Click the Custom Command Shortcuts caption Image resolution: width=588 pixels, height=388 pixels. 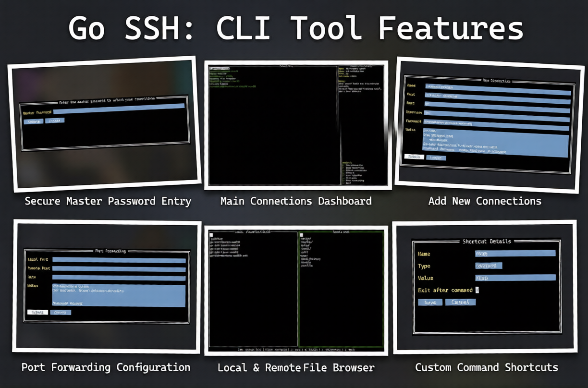[x=486, y=368]
